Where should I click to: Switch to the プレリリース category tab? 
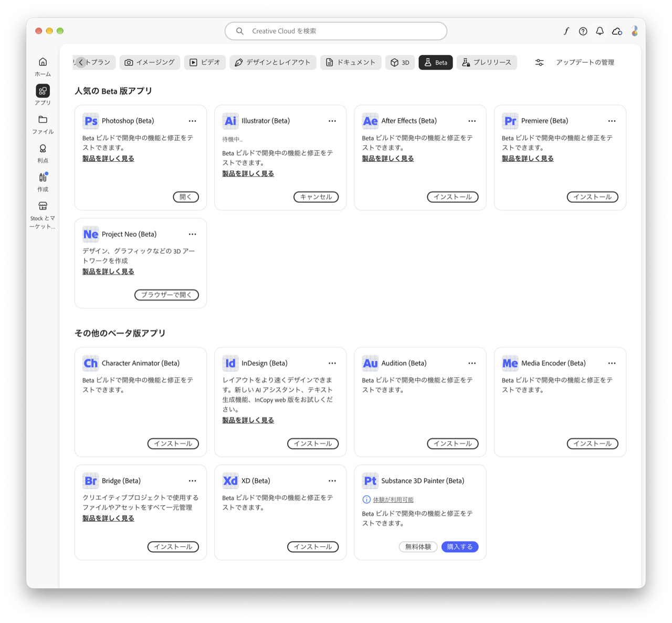click(x=487, y=63)
